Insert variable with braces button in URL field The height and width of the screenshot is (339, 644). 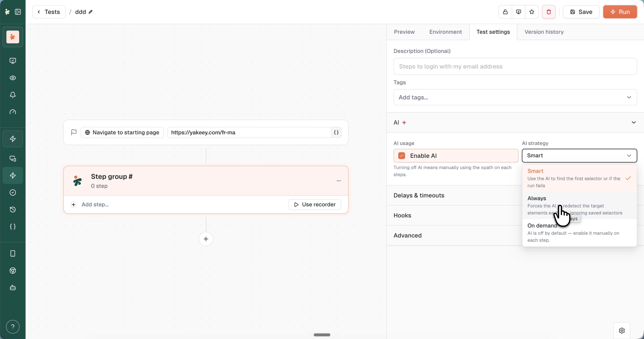[336, 132]
